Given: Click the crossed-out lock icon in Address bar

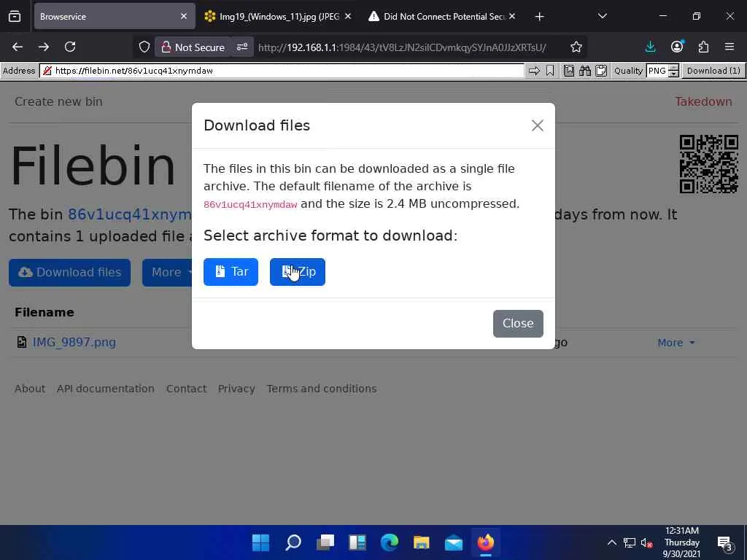Looking at the screenshot, I should (47, 71).
